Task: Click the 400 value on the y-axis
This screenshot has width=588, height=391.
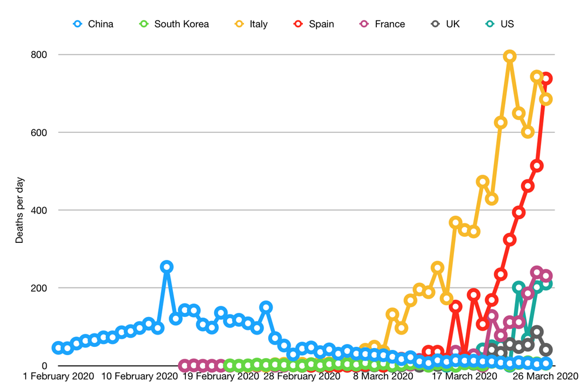Action: click(39, 210)
